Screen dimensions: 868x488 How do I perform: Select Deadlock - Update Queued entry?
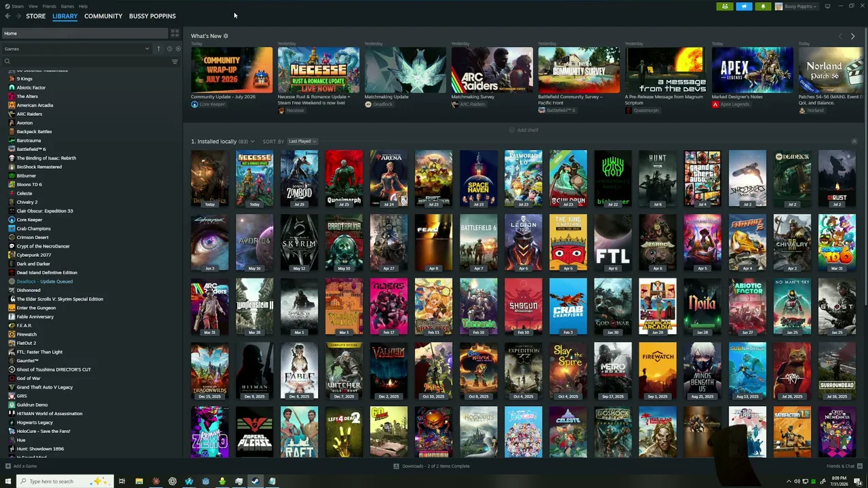[45, 281]
